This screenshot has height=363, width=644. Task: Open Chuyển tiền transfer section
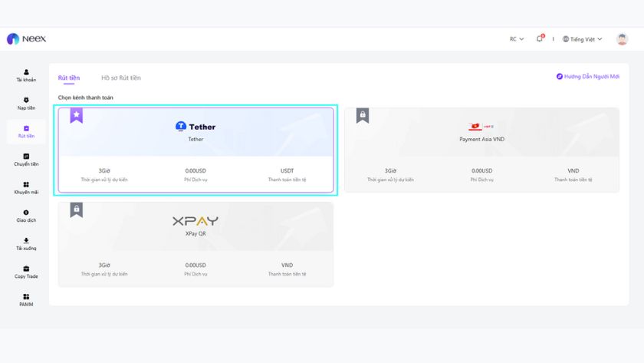click(x=26, y=160)
